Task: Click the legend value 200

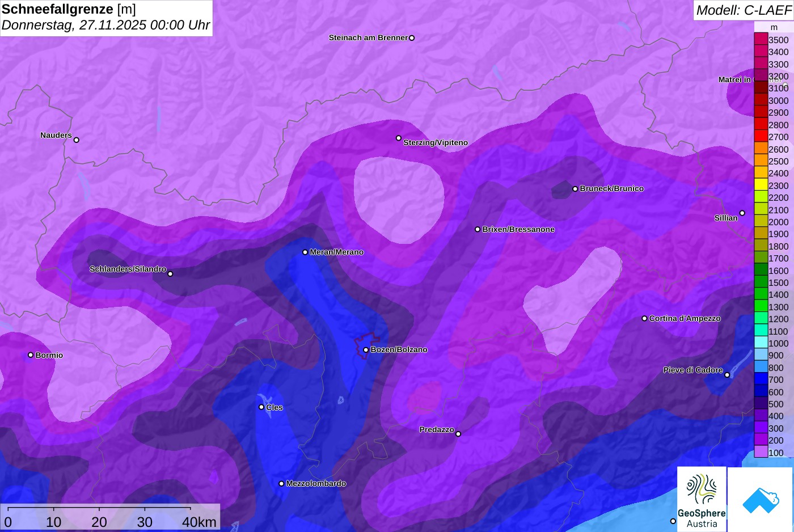Action: coord(776,441)
